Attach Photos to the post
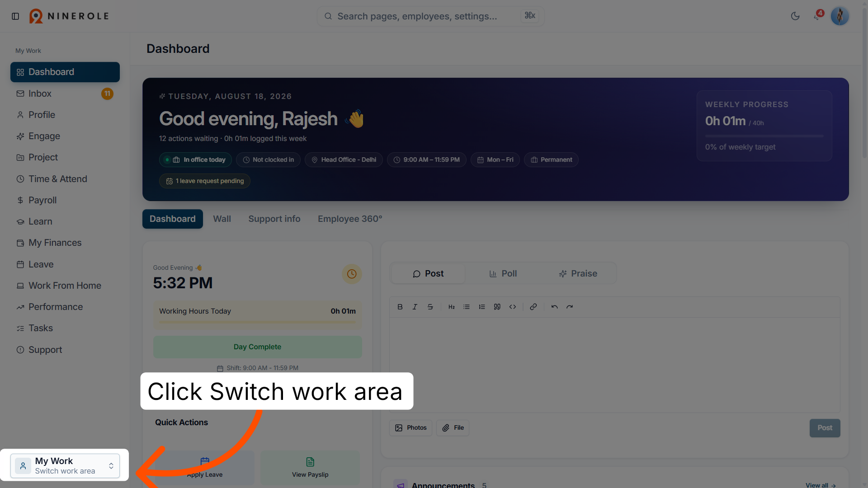Screen dimensions: 868x488 tap(410, 428)
